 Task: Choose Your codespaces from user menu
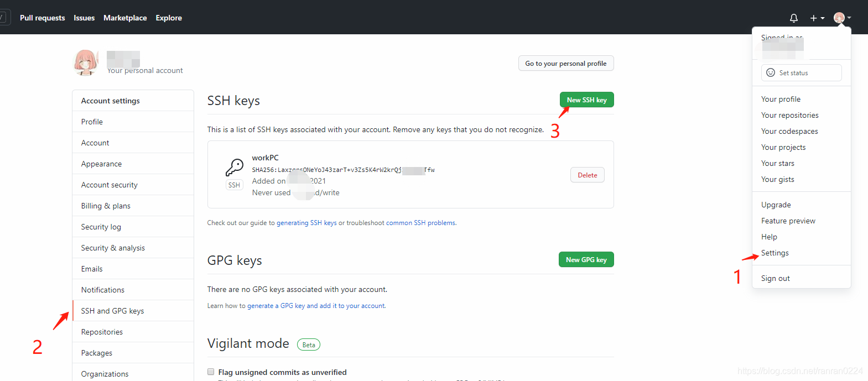[801, 131]
